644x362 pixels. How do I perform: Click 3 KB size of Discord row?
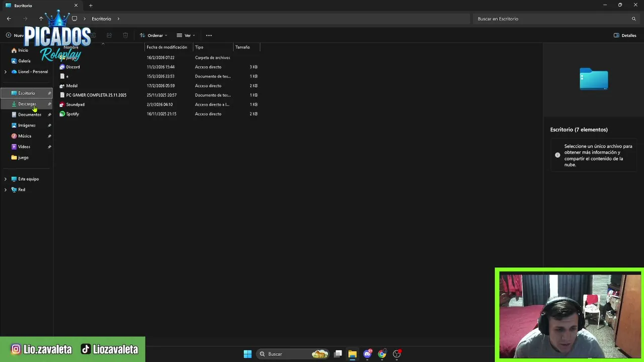coord(254,67)
